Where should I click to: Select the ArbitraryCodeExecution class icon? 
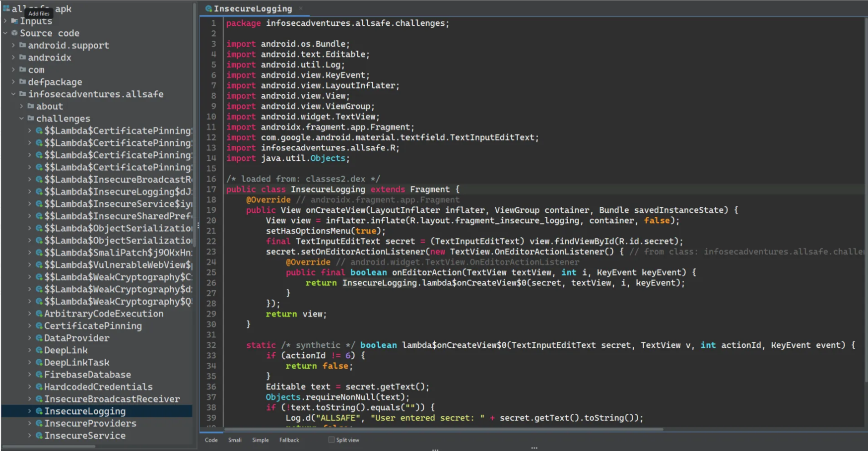click(x=40, y=314)
